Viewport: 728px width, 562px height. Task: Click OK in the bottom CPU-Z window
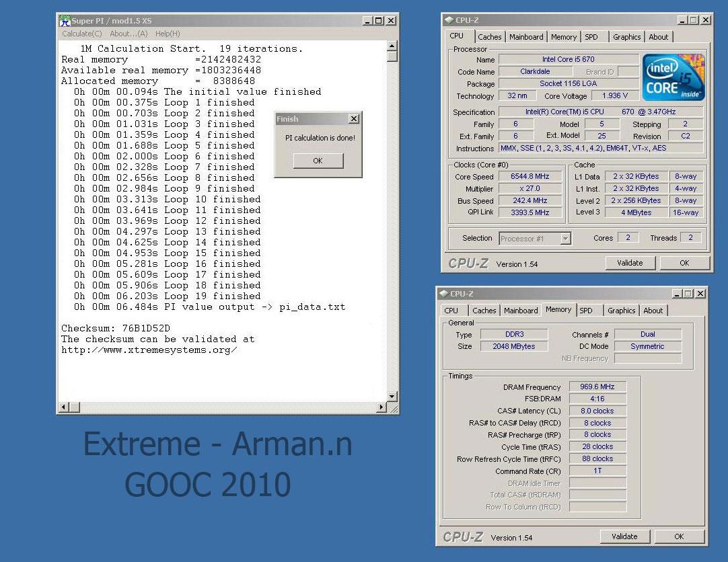click(679, 536)
